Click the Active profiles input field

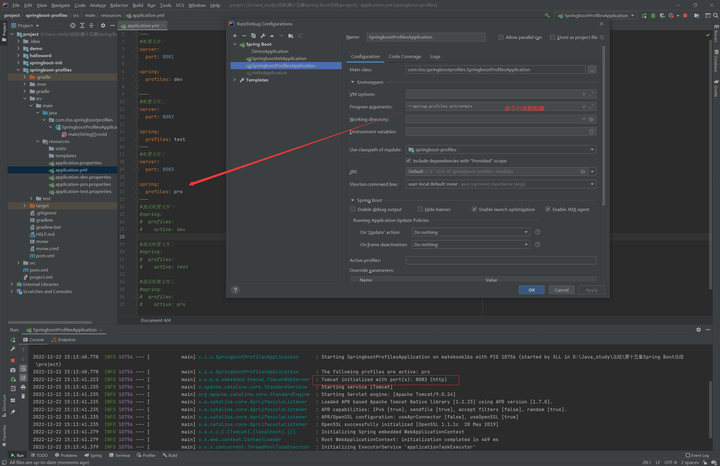[x=500, y=260]
